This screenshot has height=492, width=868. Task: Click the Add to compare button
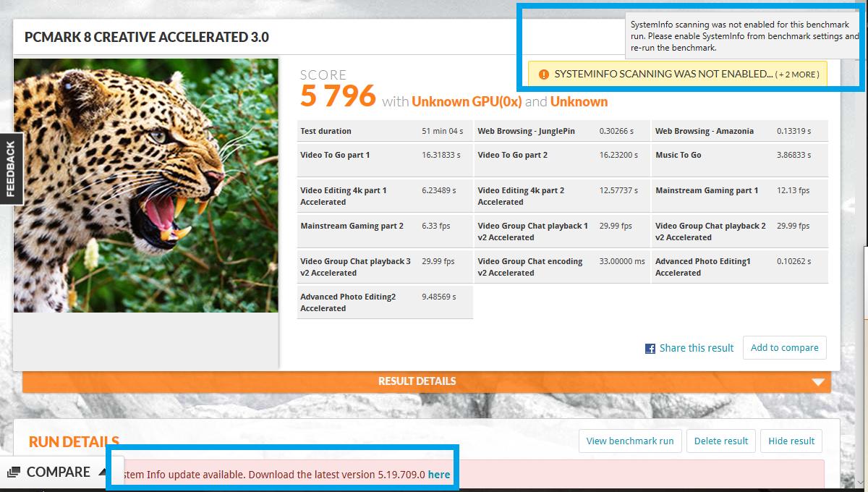point(785,348)
